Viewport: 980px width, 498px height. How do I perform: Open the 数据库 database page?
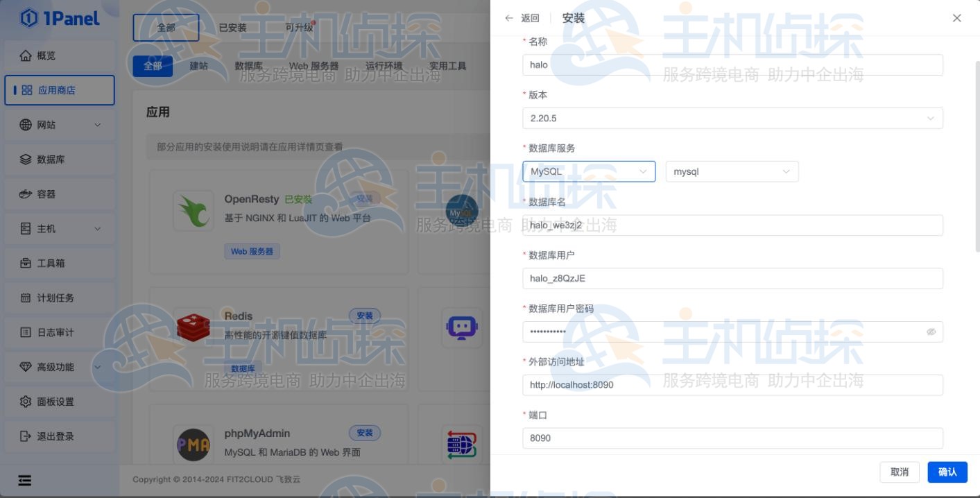click(60, 160)
